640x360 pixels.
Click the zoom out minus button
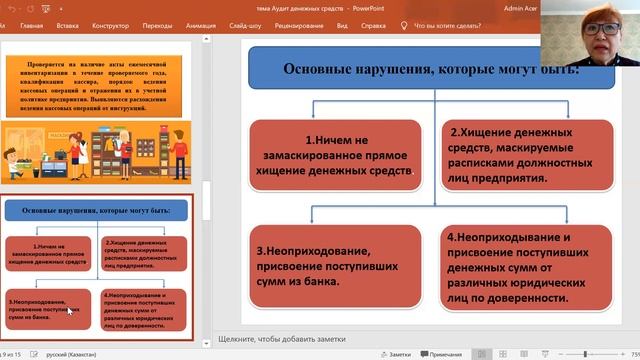(x=561, y=354)
